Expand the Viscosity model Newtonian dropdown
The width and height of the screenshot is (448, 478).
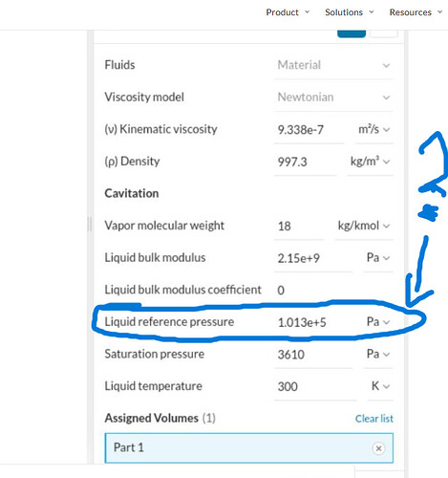pos(333,98)
